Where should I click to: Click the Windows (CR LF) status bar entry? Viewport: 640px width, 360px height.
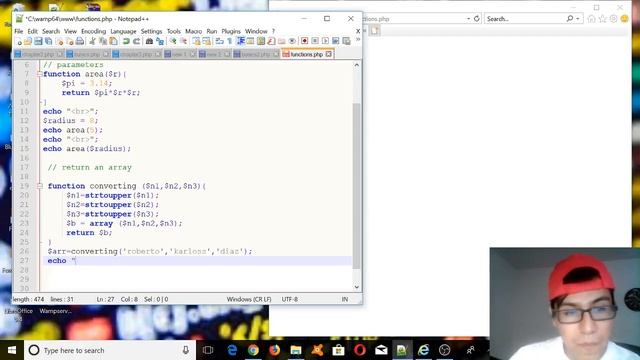tap(249, 299)
